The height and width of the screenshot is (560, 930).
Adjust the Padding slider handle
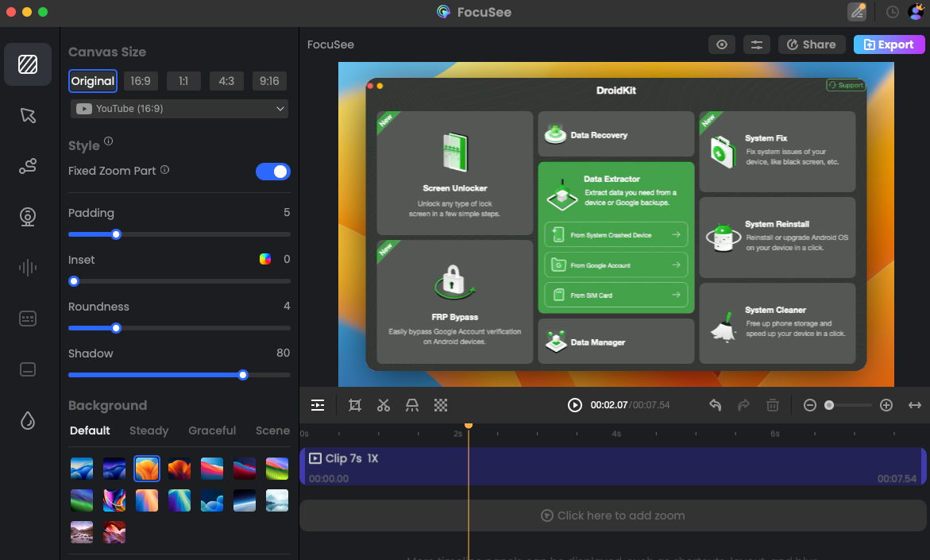[x=116, y=234]
